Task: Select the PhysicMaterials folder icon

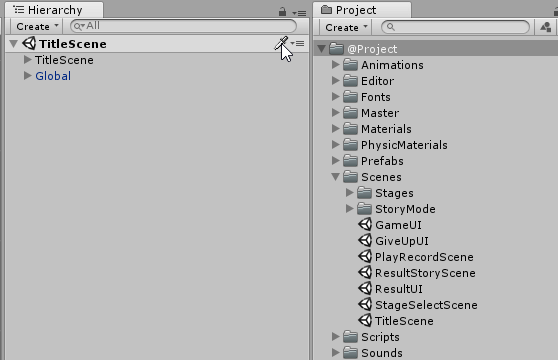Action: click(351, 145)
